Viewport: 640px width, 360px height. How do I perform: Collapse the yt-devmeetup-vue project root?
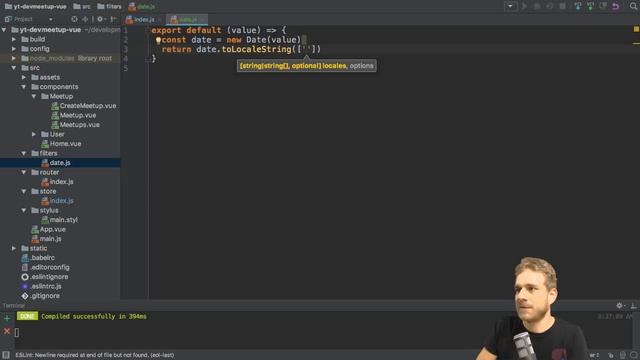coord(4,30)
